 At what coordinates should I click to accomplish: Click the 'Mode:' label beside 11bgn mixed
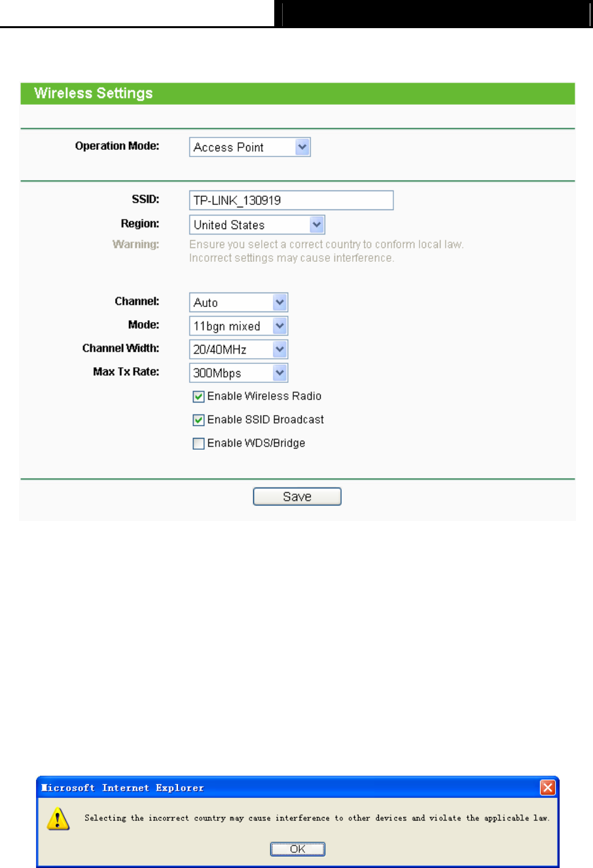[144, 325]
